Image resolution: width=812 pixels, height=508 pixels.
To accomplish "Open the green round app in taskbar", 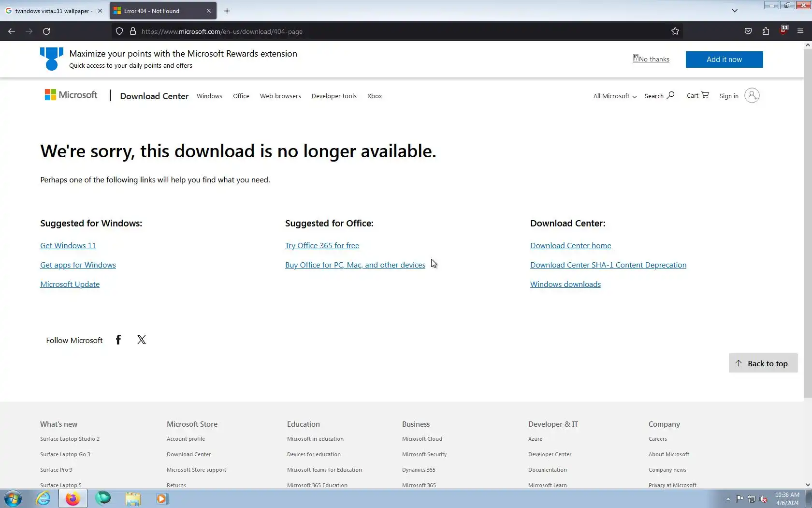I will click(103, 498).
